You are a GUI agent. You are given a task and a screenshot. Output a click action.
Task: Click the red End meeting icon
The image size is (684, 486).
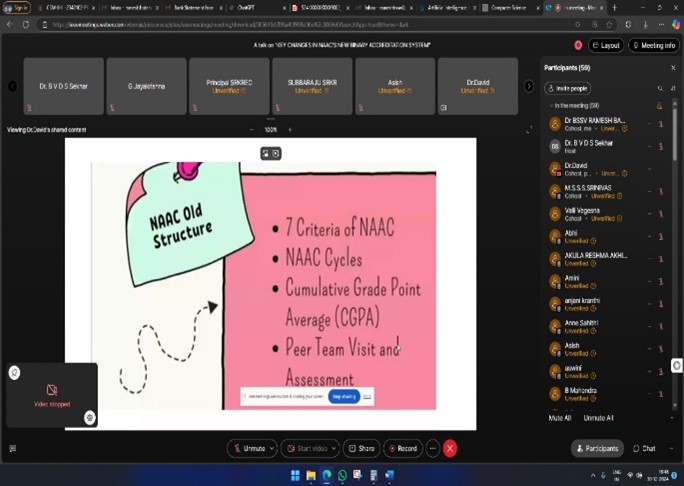click(x=450, y=449)
